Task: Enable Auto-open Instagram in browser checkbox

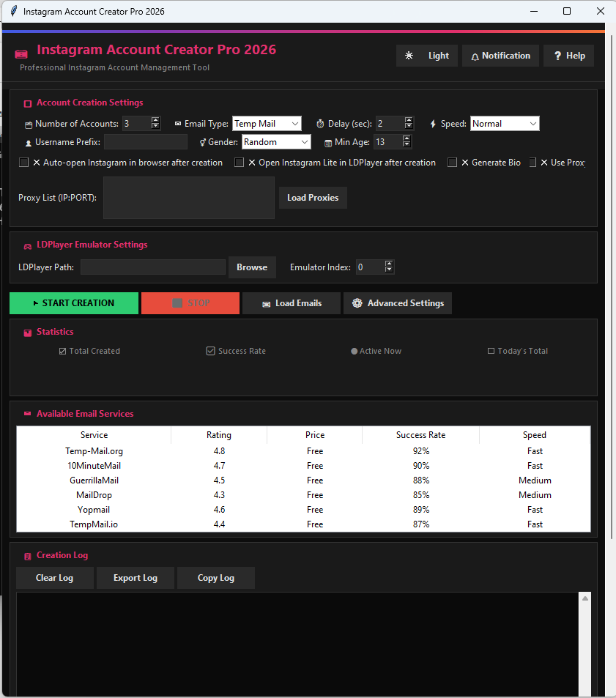Action: (24, 163)
